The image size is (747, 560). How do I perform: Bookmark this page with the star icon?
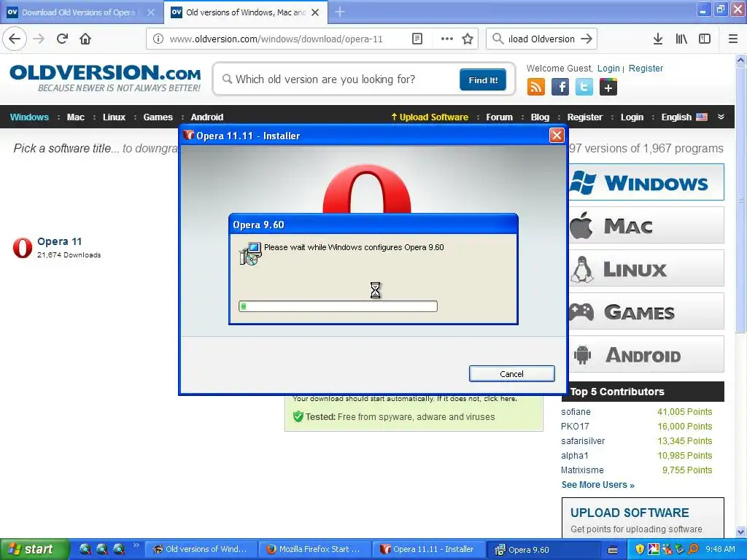tap(468, 39)
